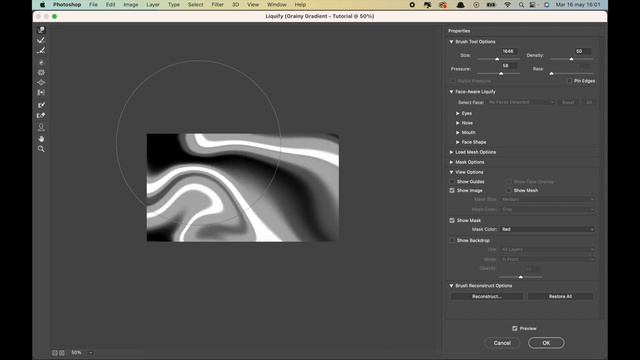
Task: Toggle the Show Image checkbox
Action: click(x=452, y=191)
